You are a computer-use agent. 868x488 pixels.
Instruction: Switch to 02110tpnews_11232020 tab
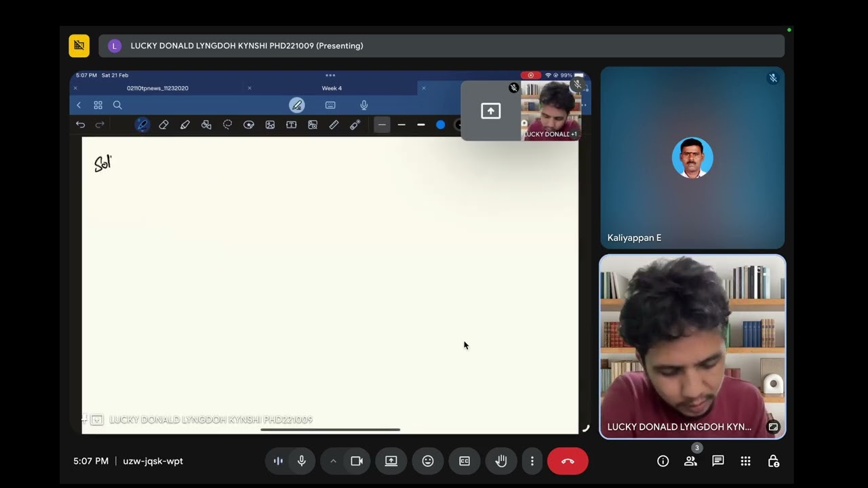pos(157,88)
